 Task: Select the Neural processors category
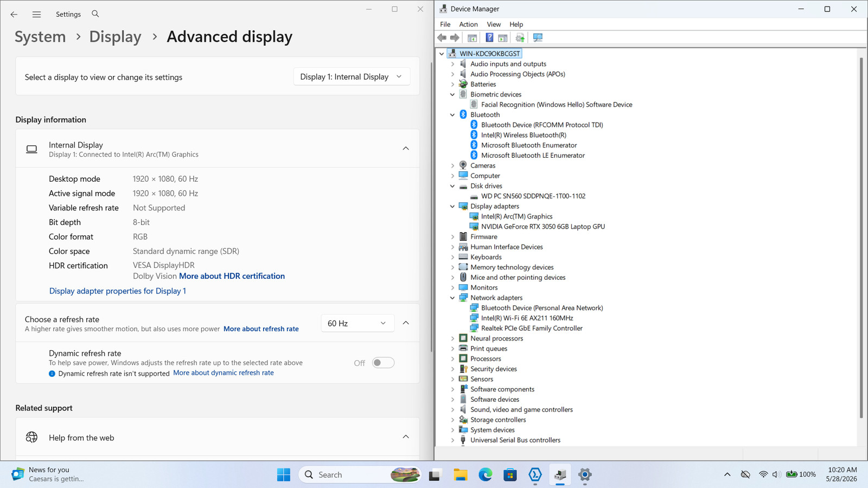[496, 338]
